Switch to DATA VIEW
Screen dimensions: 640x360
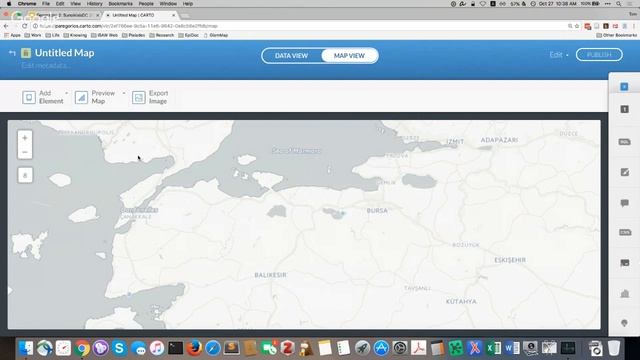(291, 56)
